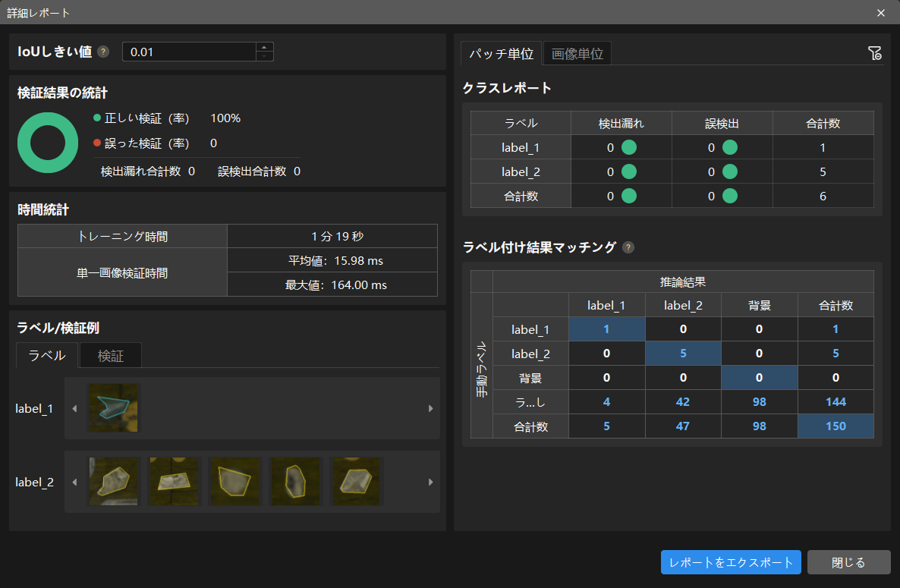Click training time value 1 分 19 秒
The image size is (900, 588).
pos(332,237)
